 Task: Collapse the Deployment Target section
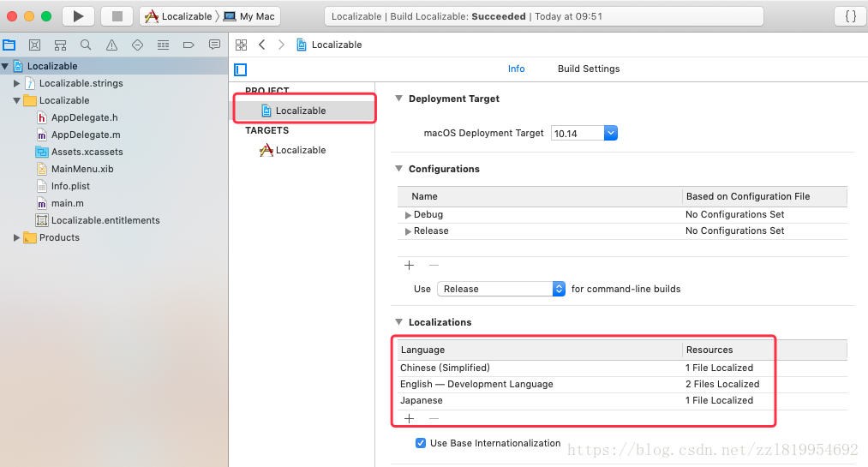coord(398,99)
